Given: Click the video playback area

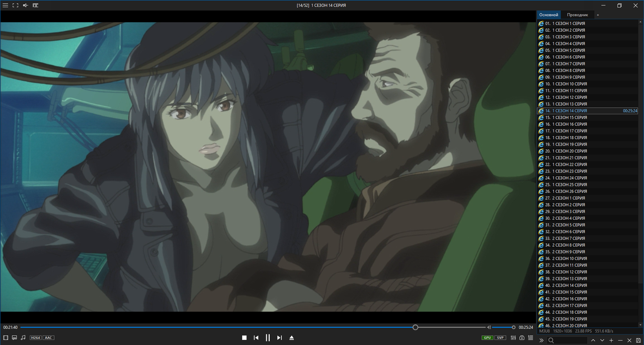Looking at the screenshot, I should 268,167.
